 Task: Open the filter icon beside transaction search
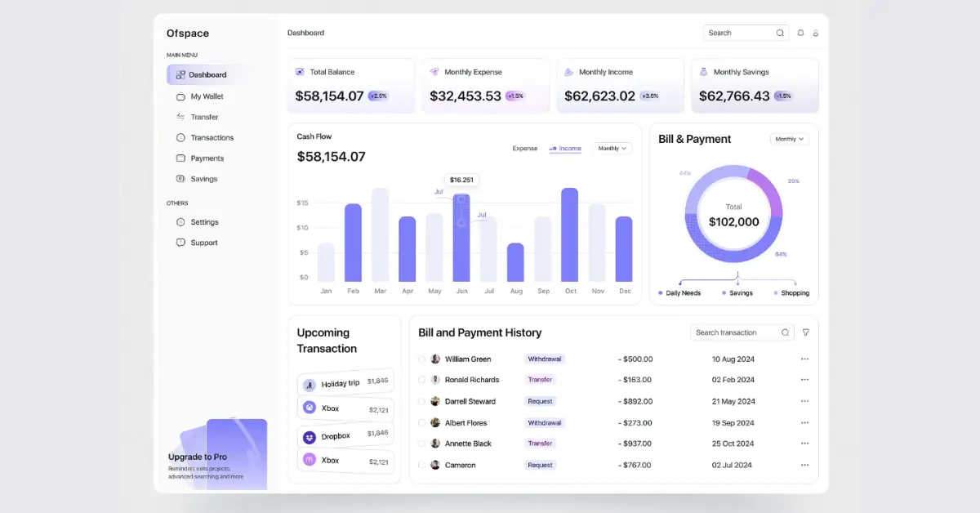pos(805,332)
